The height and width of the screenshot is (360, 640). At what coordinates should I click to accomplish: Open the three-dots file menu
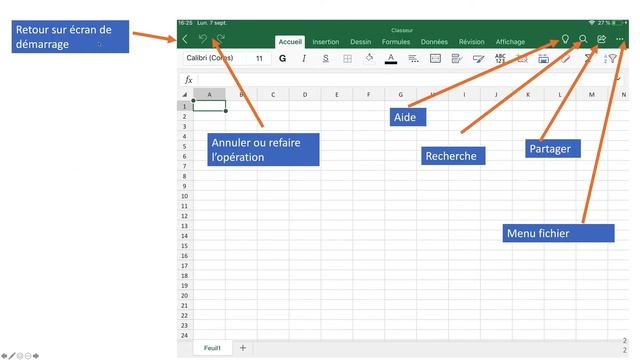click(620, 39)
